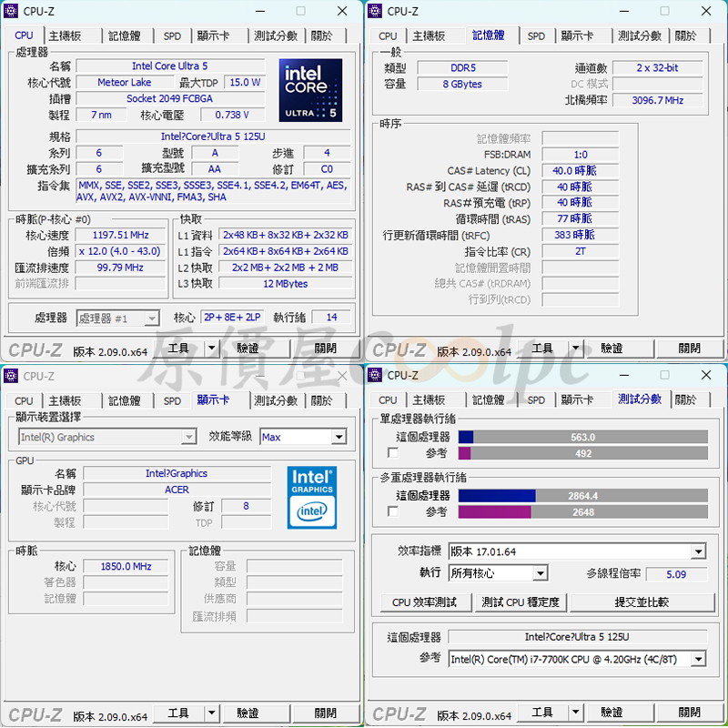Click the 插槽 value Socket 2049 FCBGA
728x728 pixels.
170,98
